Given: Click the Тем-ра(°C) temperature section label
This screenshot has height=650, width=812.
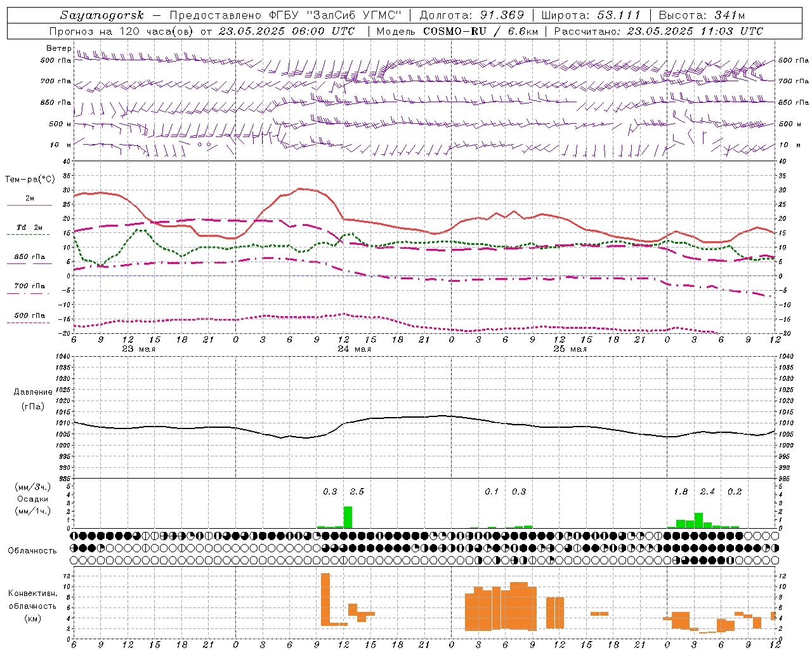Looking at the screenshot, I should tap(30, 180).
